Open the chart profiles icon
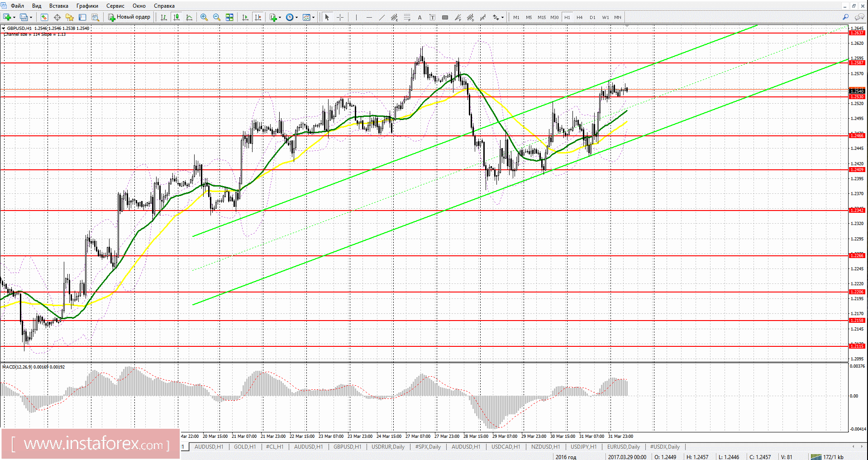This screenshot has width=868, height=460. pyautogui.click(x=24, y=17)
